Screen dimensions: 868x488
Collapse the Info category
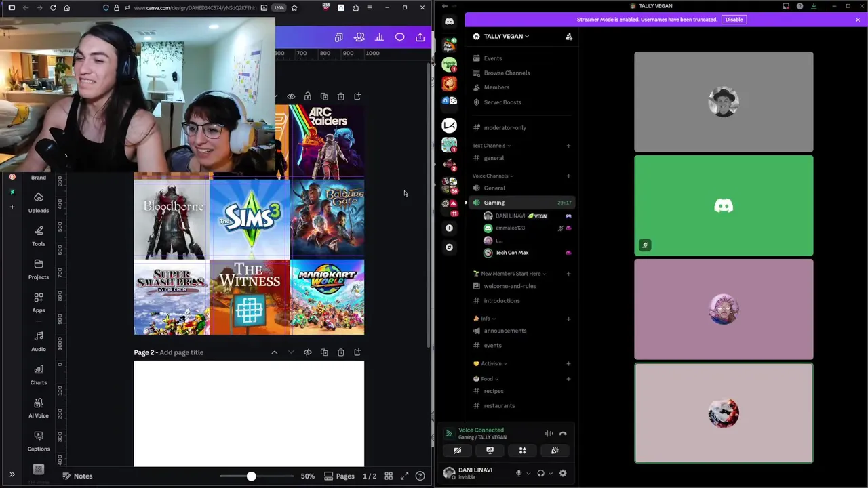coord(484,319)
